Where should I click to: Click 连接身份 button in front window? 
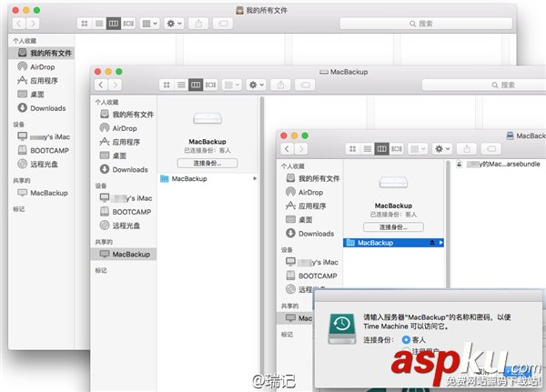pos(393,227)
